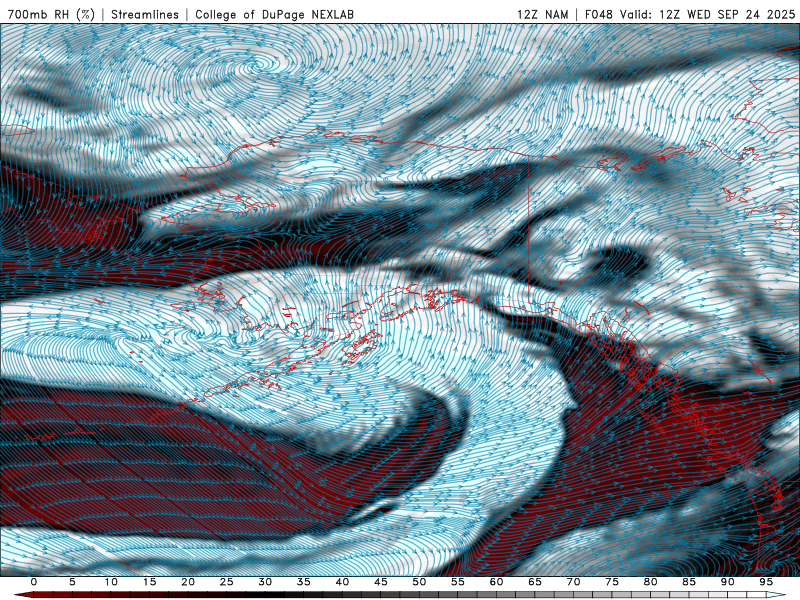Click the "70" label on the RH scale
Screen dimensions: 800x600
[x=573, y=582]
